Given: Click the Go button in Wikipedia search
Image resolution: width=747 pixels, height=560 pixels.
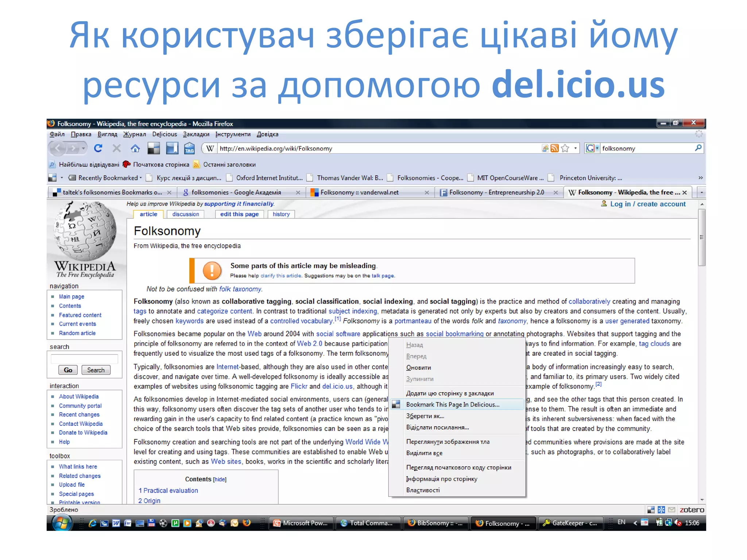Looking at the screenshot, I should coord(68,370).
